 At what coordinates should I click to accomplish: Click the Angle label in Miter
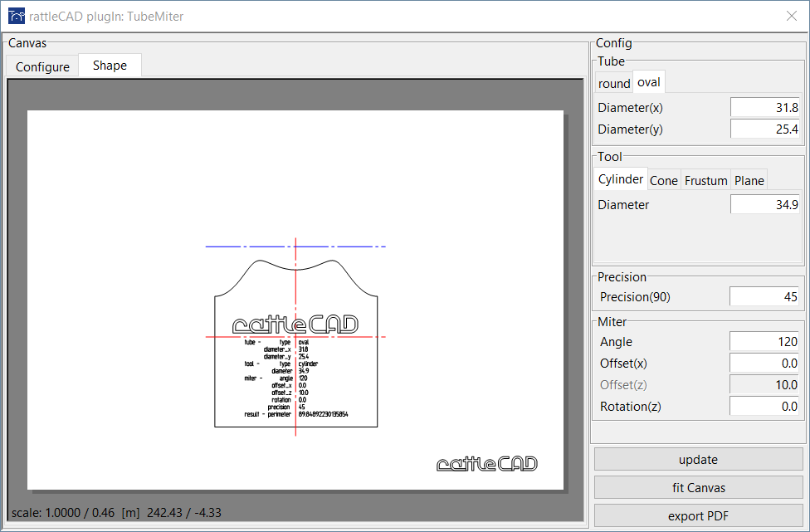(616, 342)
